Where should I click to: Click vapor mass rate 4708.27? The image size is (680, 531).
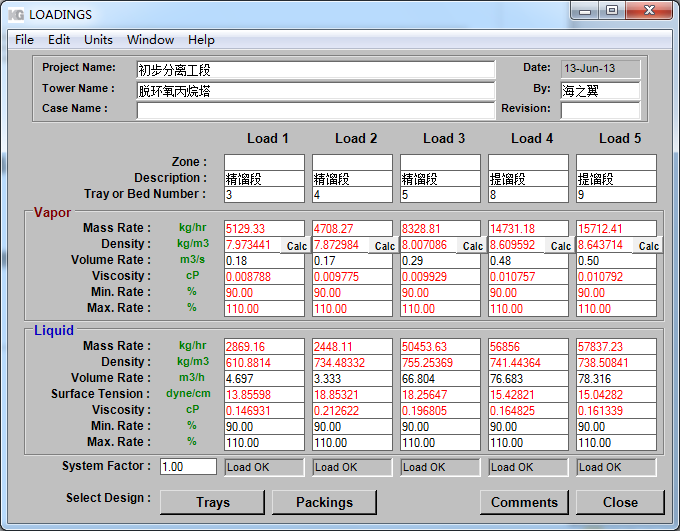pos(353,229)
